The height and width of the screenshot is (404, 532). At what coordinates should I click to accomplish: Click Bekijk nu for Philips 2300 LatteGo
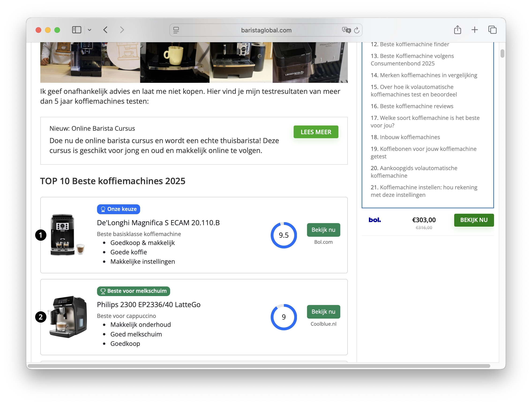[323, 312]
